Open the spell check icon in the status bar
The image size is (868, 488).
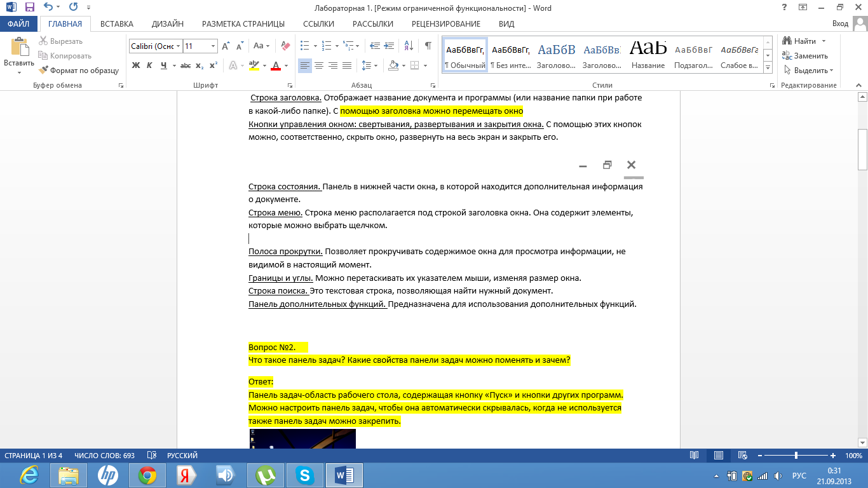click(x=152, y=456)
